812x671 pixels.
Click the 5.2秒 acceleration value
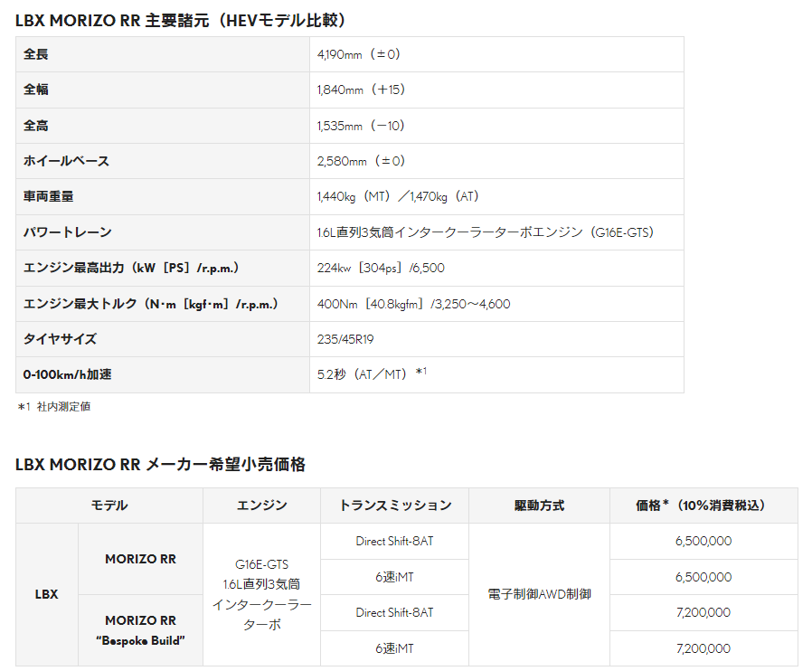[372, 374]
